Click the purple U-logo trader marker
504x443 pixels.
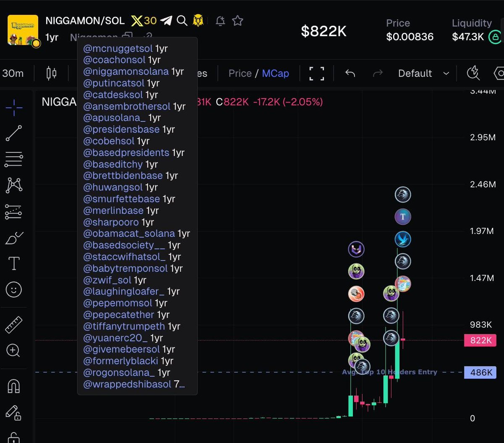356,249
